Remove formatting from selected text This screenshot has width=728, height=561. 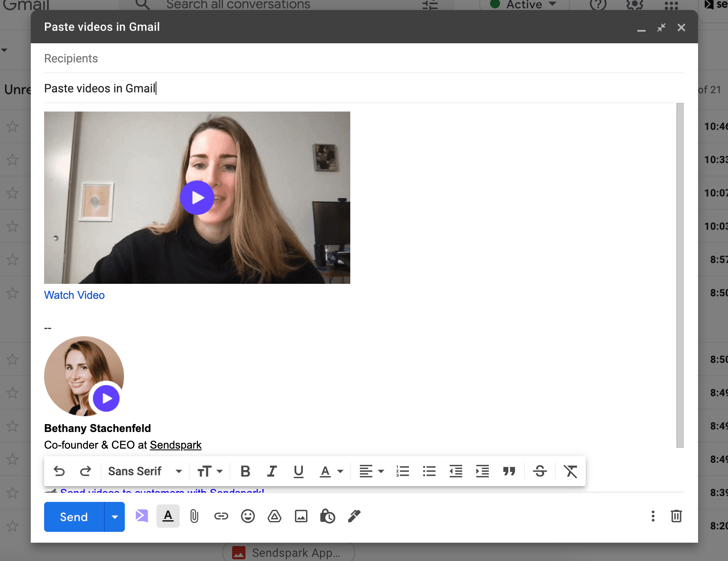[x=570, y=471]
